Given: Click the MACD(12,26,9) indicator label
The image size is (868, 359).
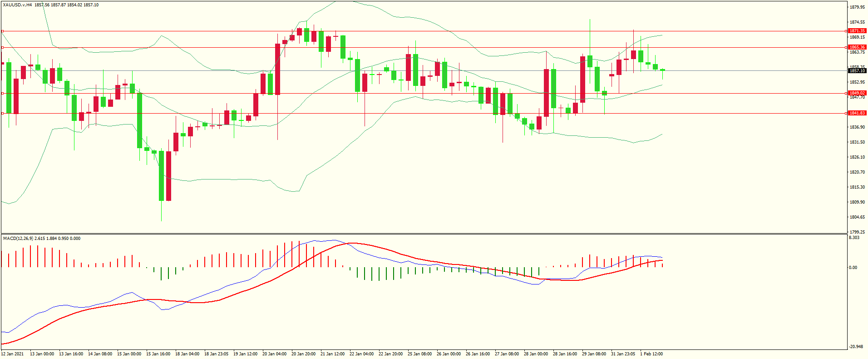Looking at the screenshot, I should click(x=18, y=239).
